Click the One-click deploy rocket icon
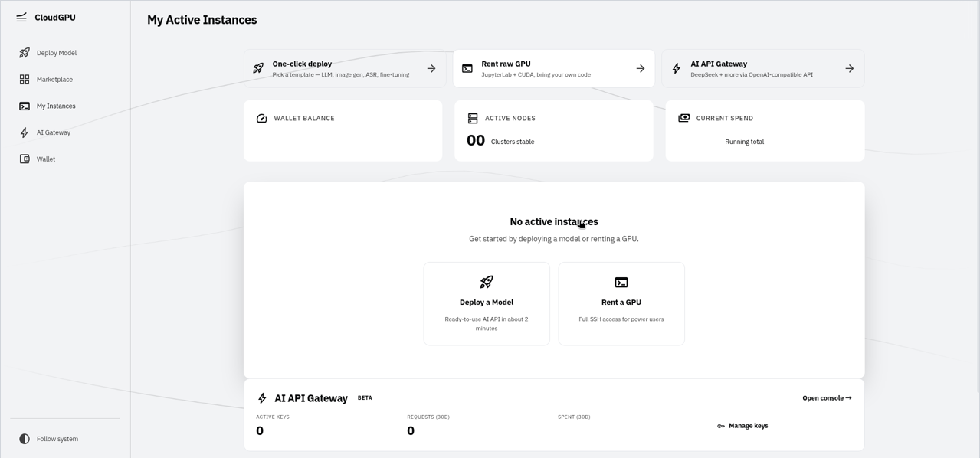 click(258, 68)
